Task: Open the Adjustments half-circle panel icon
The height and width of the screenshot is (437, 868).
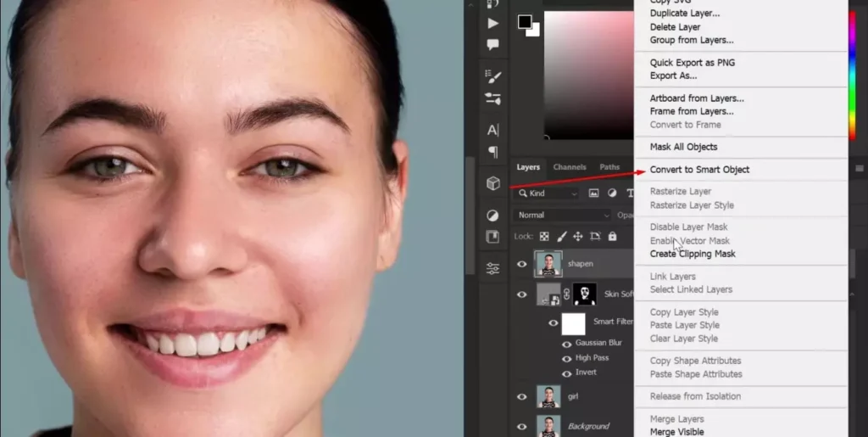Action: [492, 216]
